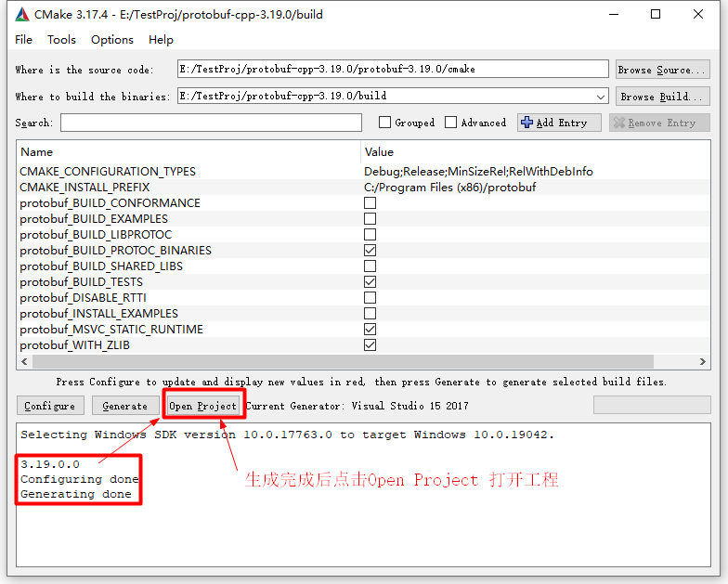Click the 3.19.0.0 output line
The width and height of the screenshot is (728, 584).
tap(50, 464)
